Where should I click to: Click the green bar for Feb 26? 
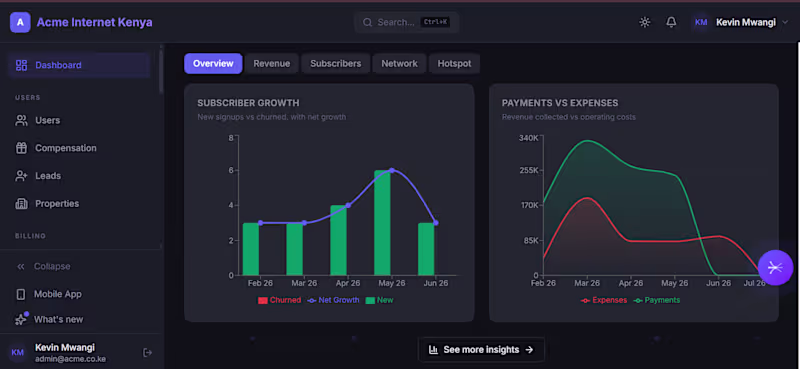point(251,249)
